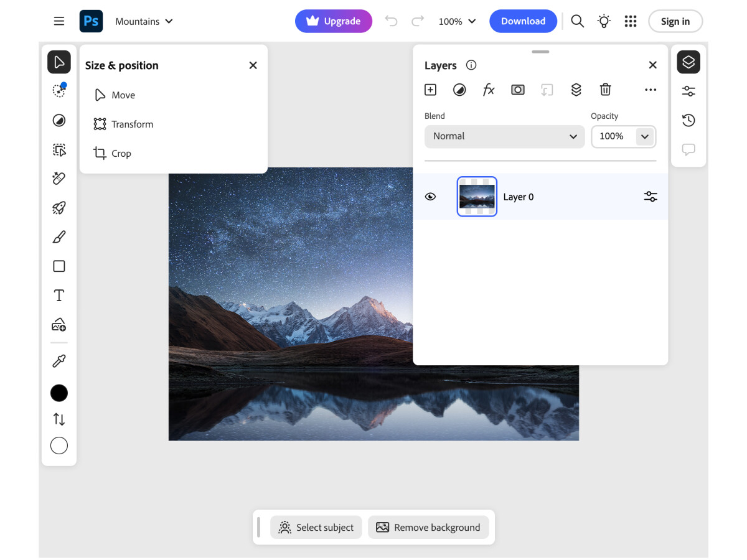Hide Layer 0 with eye icon
747x560 pixels.
[x=430, y=197]
